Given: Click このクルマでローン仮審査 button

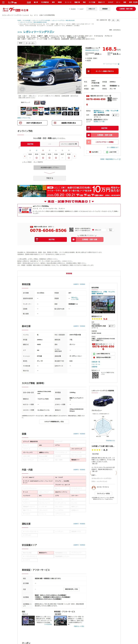Looking at the screenshot, I should [x=102, y=142].
